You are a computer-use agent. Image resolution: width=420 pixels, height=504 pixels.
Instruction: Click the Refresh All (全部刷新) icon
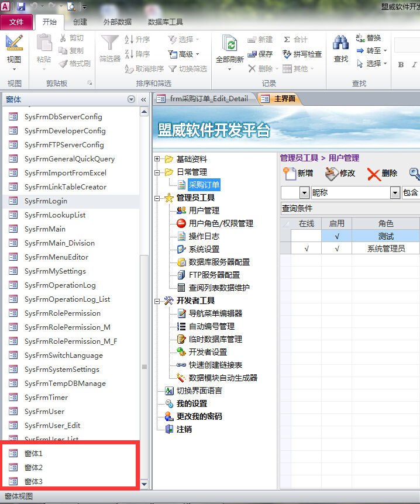click(230, 44)
